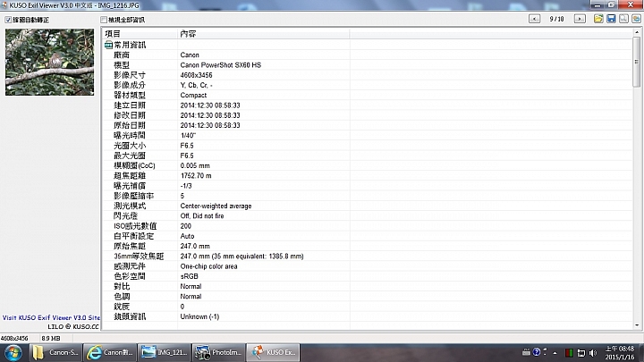Click the bird photo thumbnail preview
This screenshot has width=644, height=362.
click(x=50, y=62)
